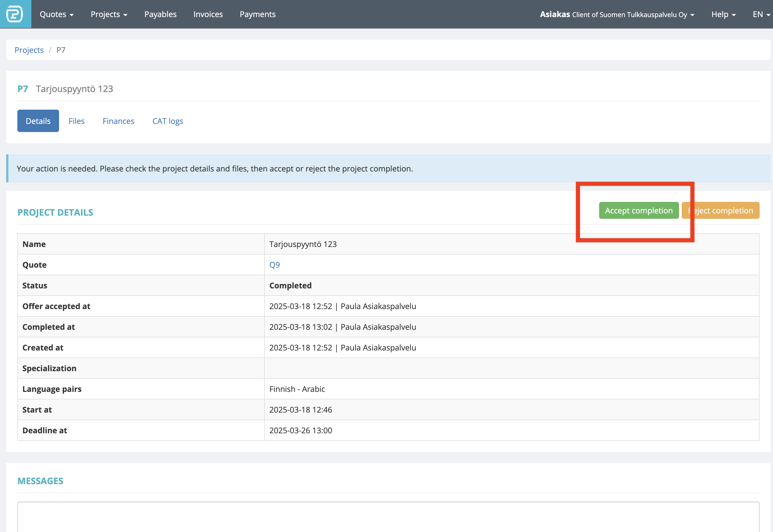Open the EN language selector

pyautogui.click(x=761, y=14)
